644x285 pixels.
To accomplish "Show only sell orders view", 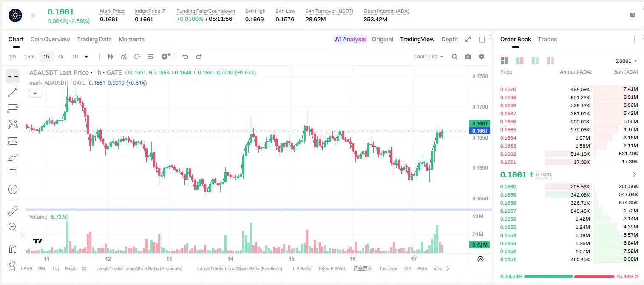I will 550,61.
